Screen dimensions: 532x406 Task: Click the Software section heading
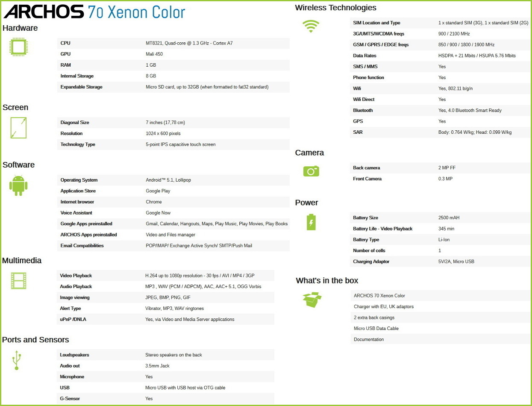(18, 165)
